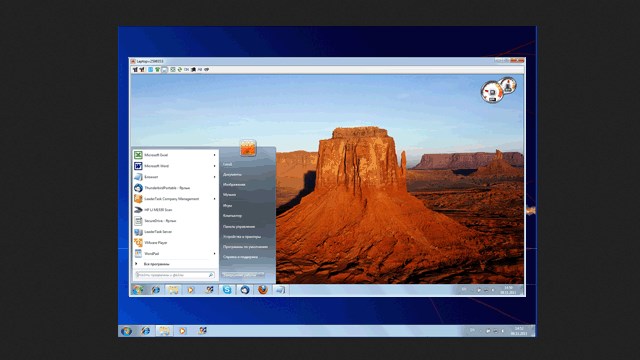The image size is (640, 360).
Task: Click the green refresh icon in the viewer toolbar
Action: coord(180,70)
